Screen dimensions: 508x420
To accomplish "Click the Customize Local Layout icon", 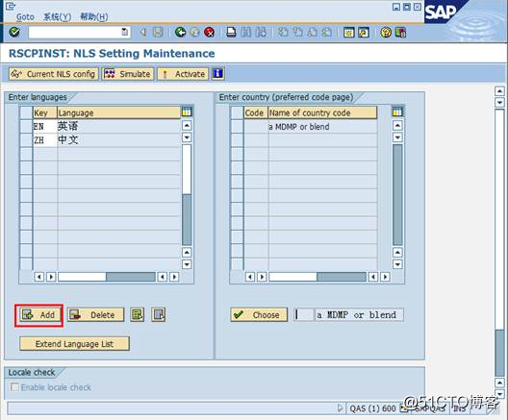I will (x=400, y=33).
